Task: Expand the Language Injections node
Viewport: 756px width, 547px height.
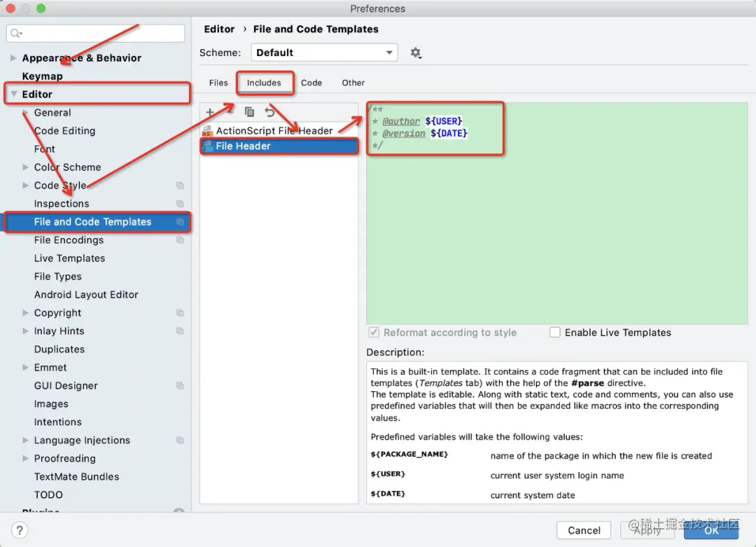Action: tap(26, 440)
